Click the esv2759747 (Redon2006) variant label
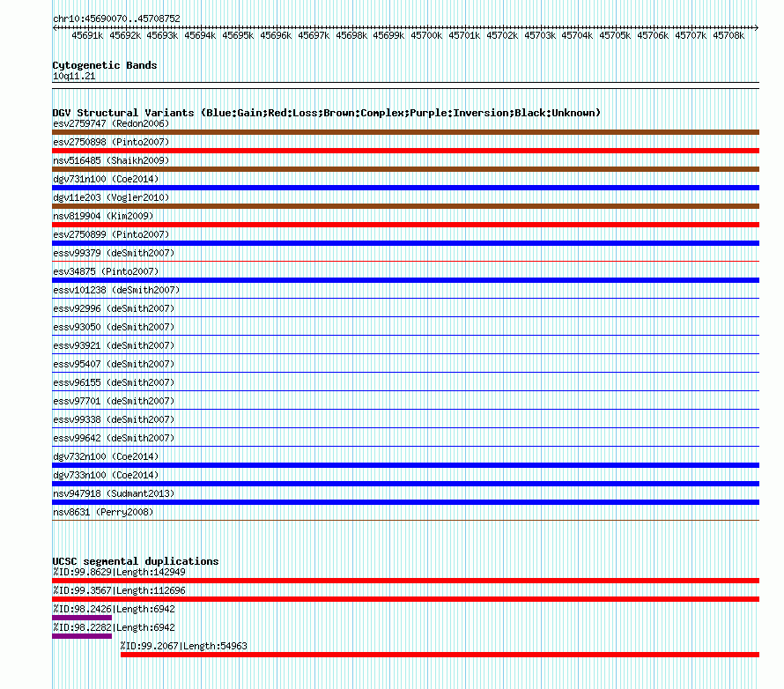The image size is (784, 689). pos(111,123)
